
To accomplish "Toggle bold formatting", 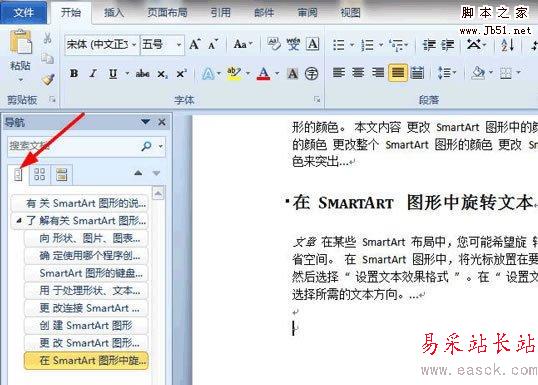I will coord(74,73).
